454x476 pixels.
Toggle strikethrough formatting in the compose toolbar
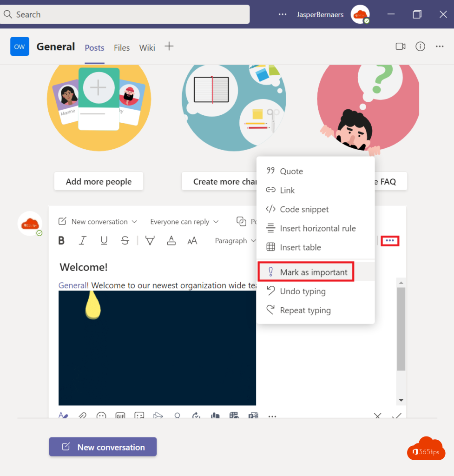(125, 241)
